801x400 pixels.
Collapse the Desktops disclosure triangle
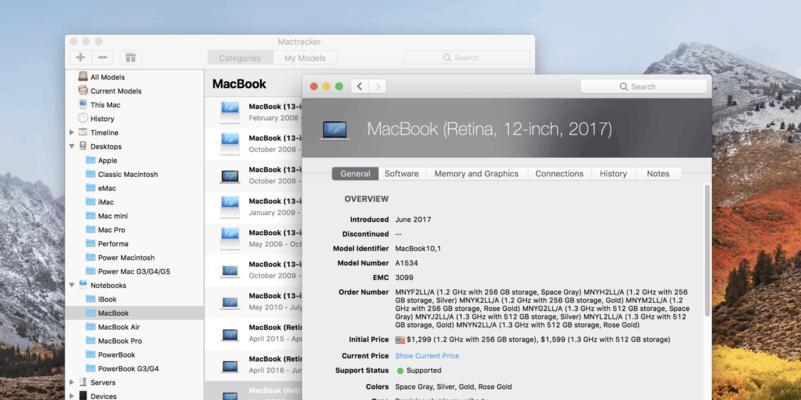[x=72, y=146]
